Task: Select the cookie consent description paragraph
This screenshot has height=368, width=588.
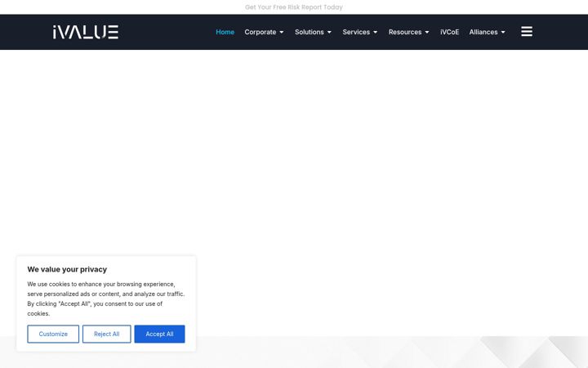Action: click(106, 299)
